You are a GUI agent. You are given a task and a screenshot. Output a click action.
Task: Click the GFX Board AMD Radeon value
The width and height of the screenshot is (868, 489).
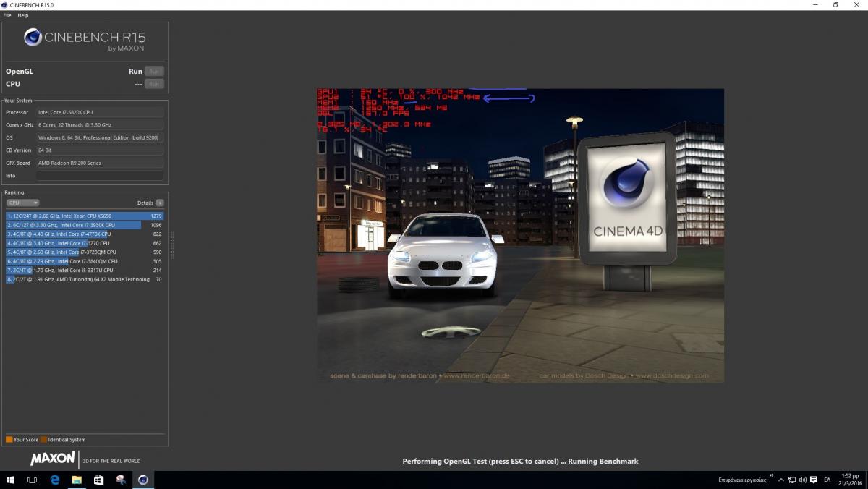pos(100,163)
